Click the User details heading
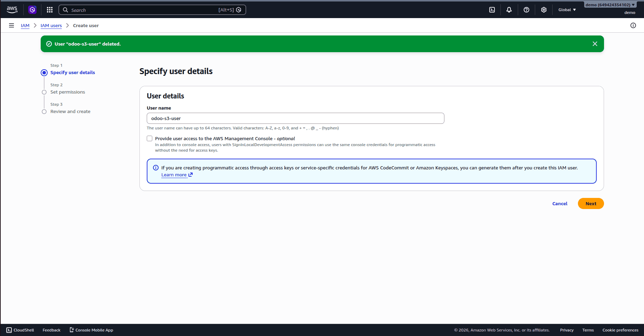The width and height of the screenshot is (644, 336). [166, 96]
